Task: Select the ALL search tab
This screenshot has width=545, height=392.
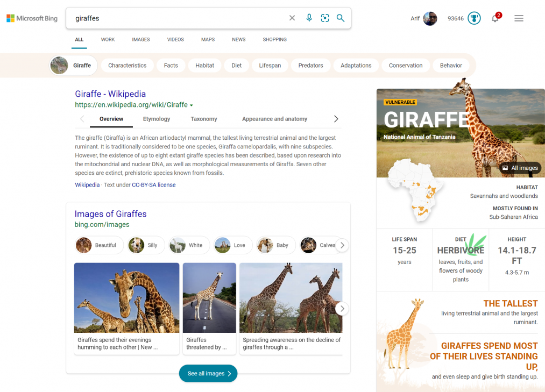Action: click(79, 40)
